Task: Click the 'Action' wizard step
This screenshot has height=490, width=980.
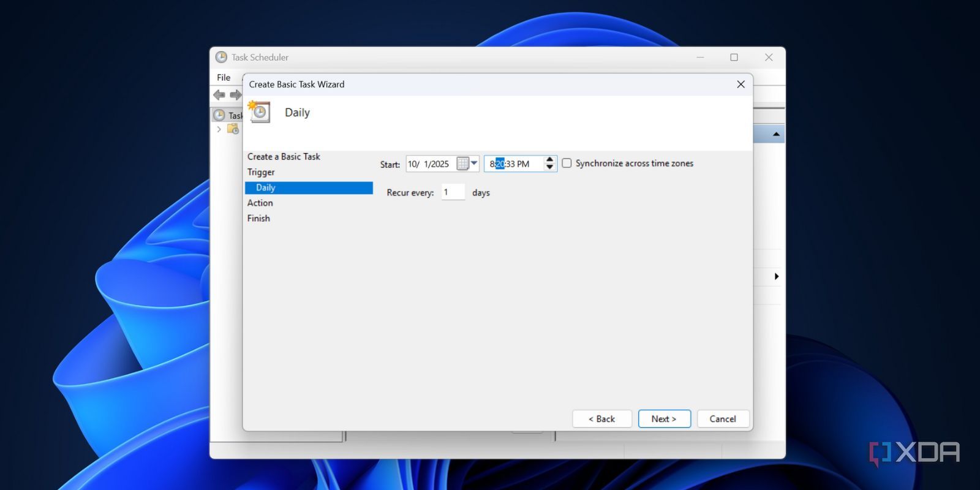Action: tap(260, 203)
